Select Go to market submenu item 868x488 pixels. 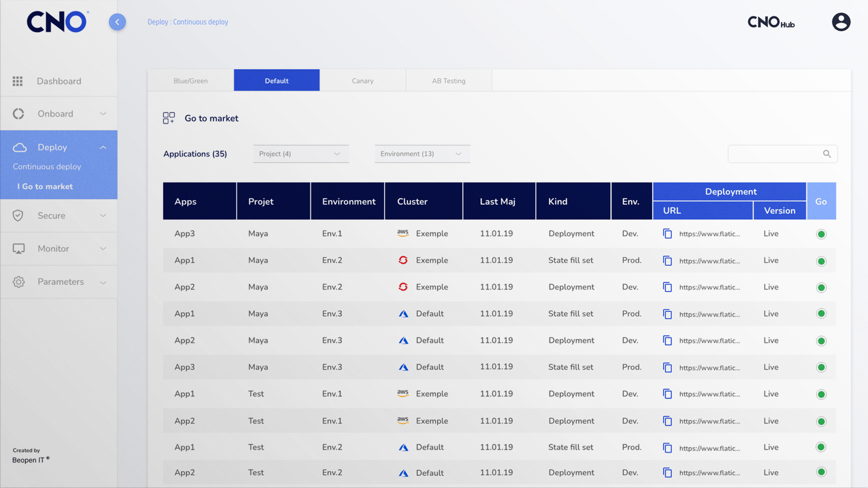pos(45,186)
